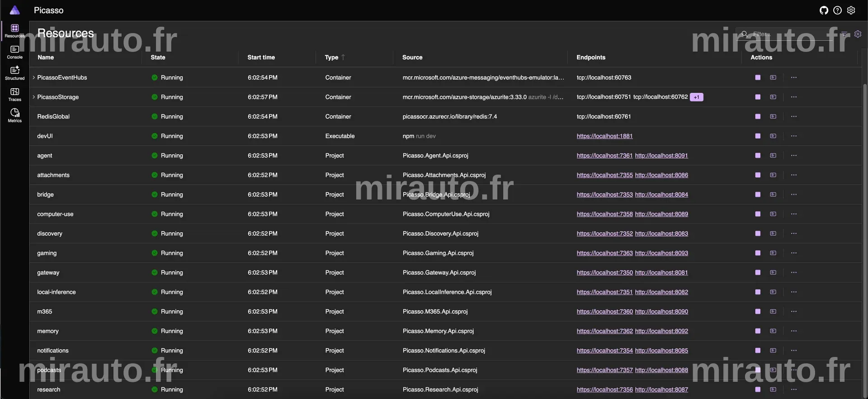Viewport: 868px width, 399px height.
Task: View console logs for m365
Action: tap(773, 311)
